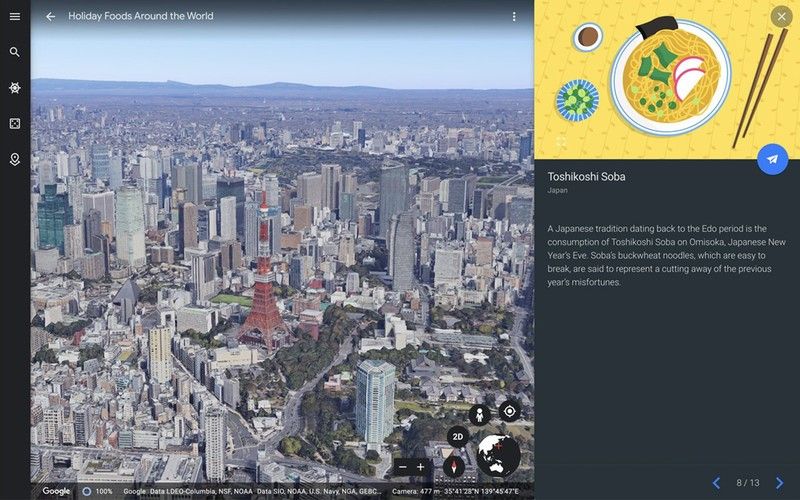The height and width of the screenshot is (500, 800).
Task: Open Voyager ship's wheel icon
Action: [15, 88]
